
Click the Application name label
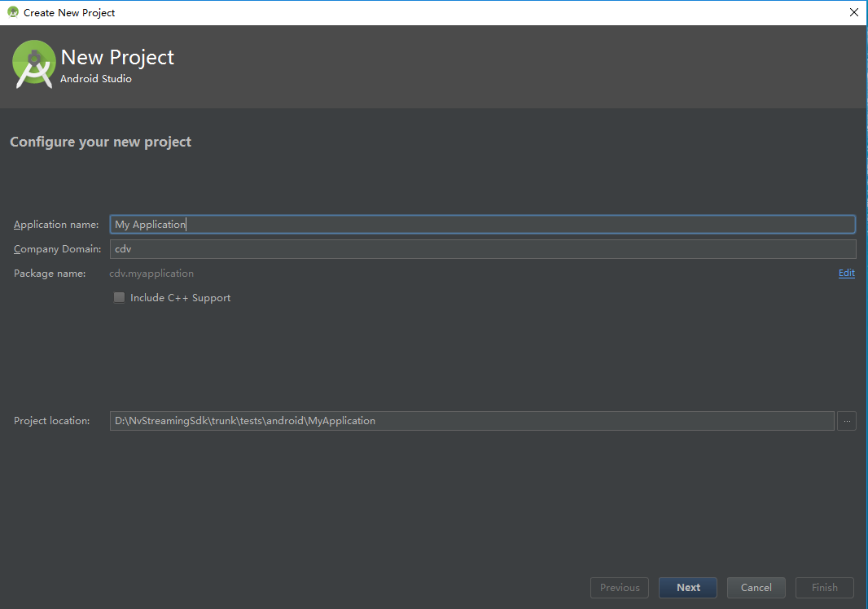(56, 225)
